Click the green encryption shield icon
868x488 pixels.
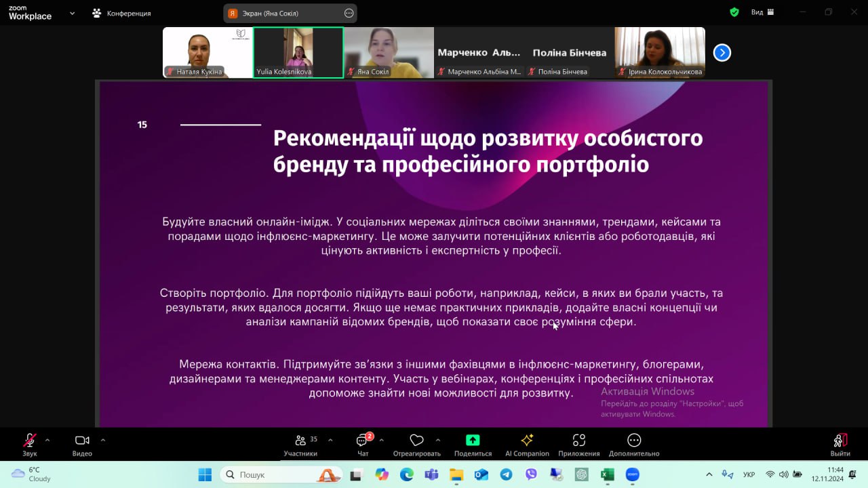(x=734, y=12)
